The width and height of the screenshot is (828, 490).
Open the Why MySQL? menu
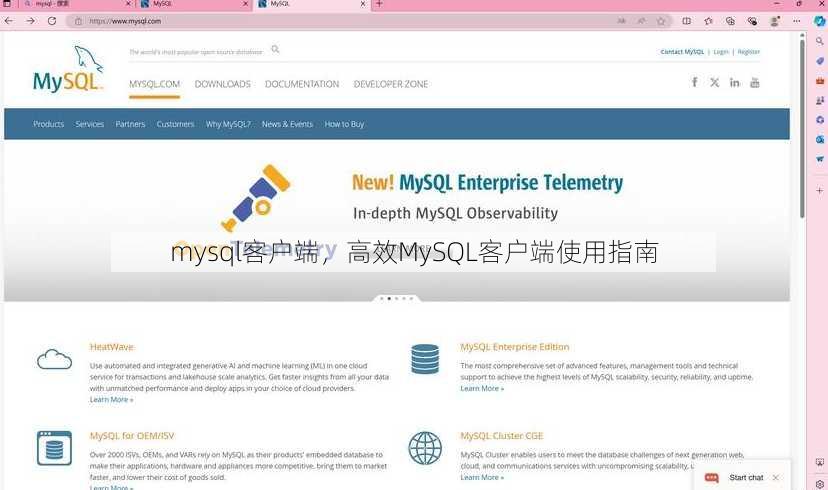tap(228, 124)
